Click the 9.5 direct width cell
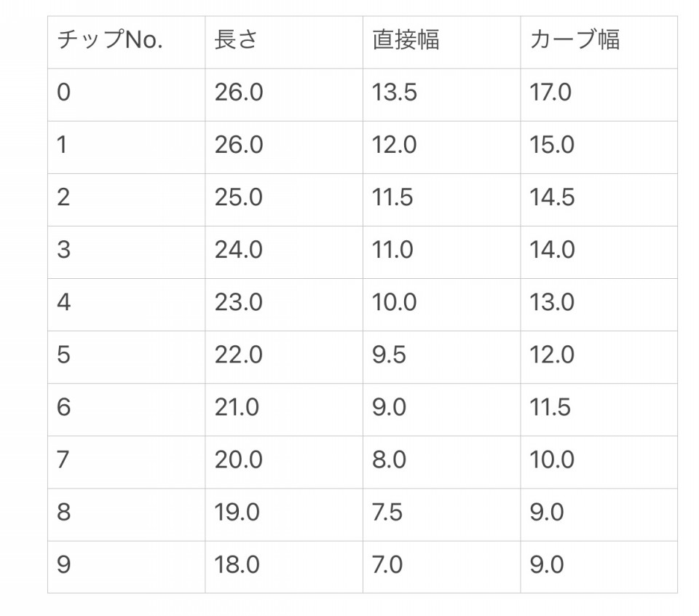 pos(442,357)
